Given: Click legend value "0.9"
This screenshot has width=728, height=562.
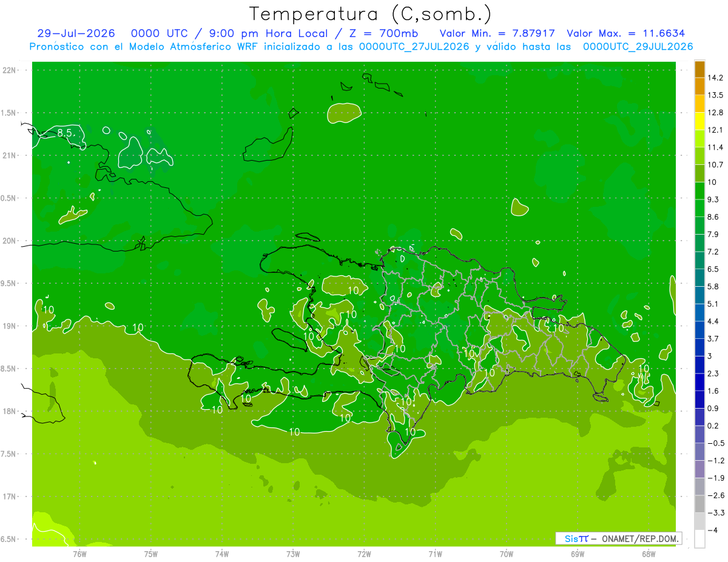Looking at the screenshot, I should click(713, 408).
